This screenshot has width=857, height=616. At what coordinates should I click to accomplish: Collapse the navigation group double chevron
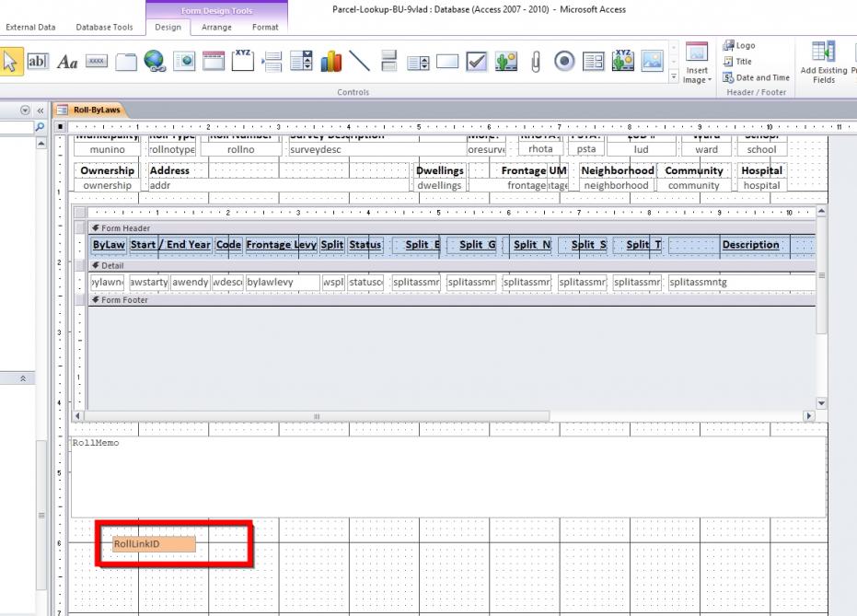(23, 378)
